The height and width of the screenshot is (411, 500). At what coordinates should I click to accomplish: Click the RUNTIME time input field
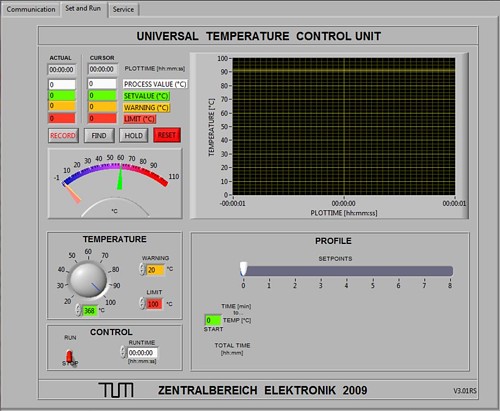coord(143,353)
